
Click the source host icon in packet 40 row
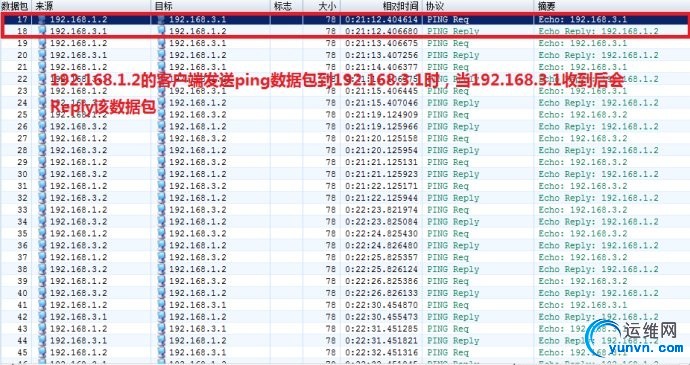[42, 293]
